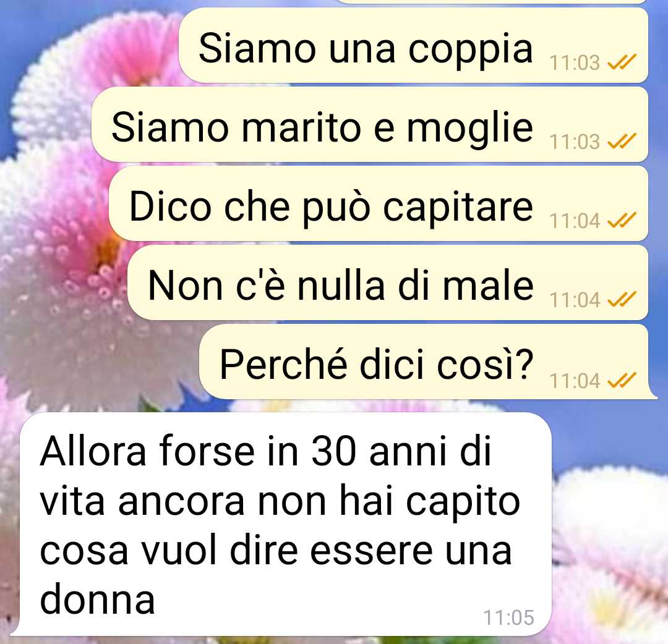Select the "Siamo marito e moglie" message
Screen dimensions: 668x644
pos(370,124)
